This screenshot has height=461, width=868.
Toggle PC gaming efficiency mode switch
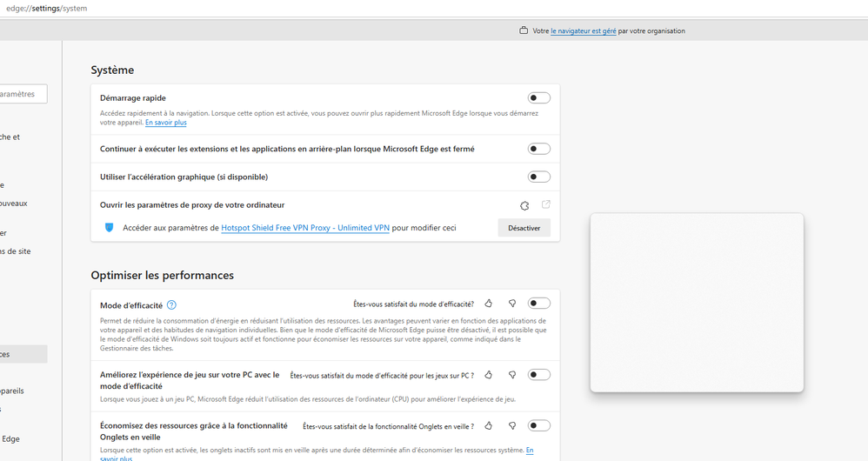click(538, 375)
